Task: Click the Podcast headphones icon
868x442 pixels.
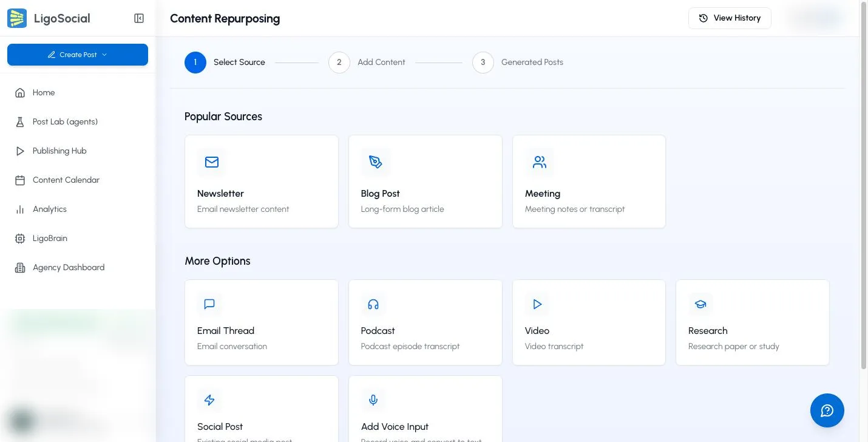Action: click(373, 304)
